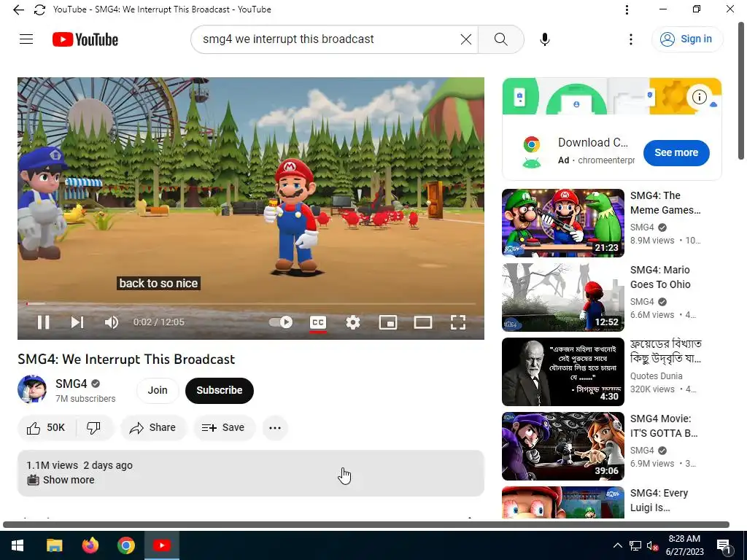Go back using the browser back arrow

(18, 9)
